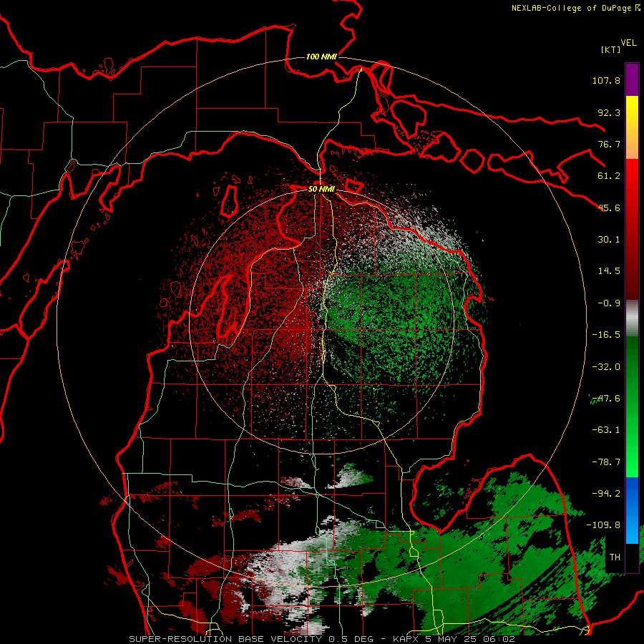This screenshot has width=644, height=644.
Task: Click the -78.7 velocity scale value
Action: [606, 462]
